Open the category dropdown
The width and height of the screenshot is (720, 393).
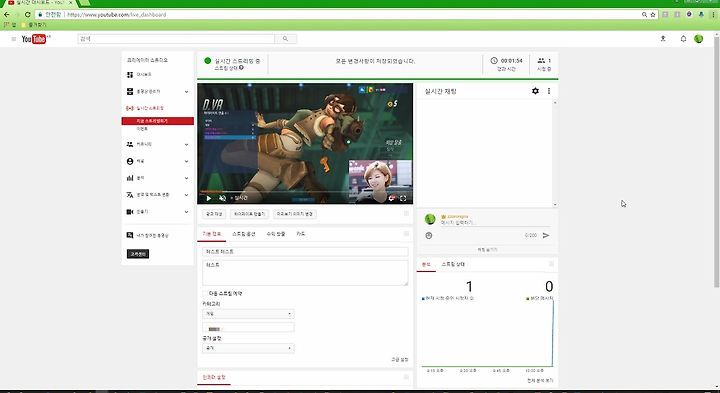coord(248,314)
